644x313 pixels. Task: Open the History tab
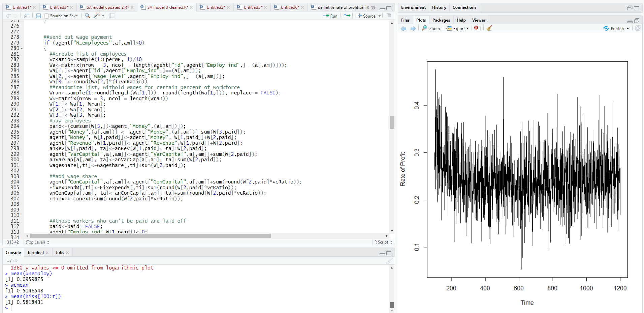coord(439,7)
